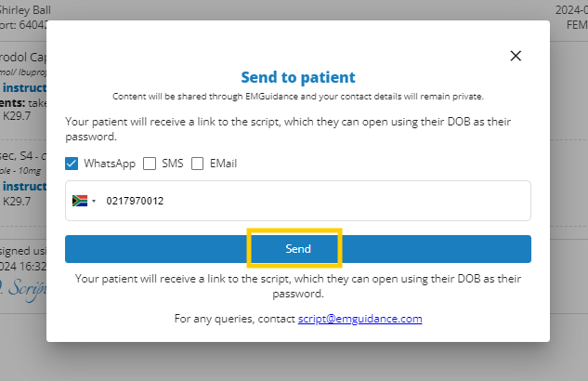The image size is (588, 381).
Task: Click the South Africa flag icon
Action: pos(80,200)
